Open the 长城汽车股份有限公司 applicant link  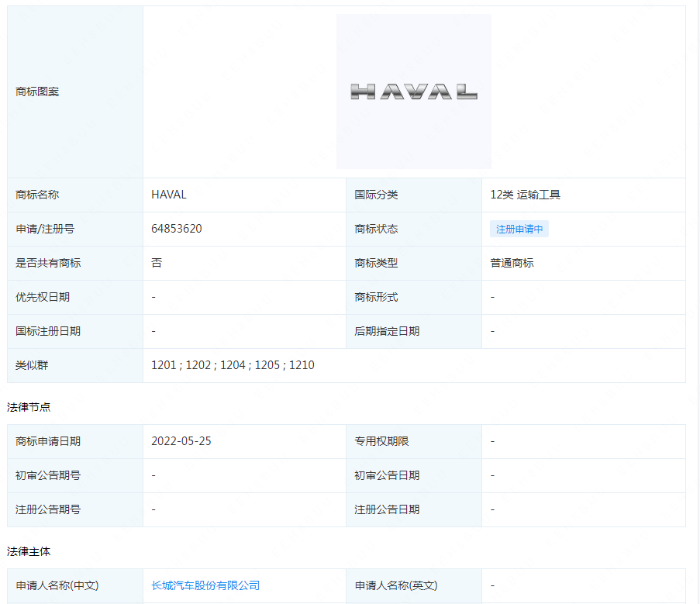(x=205, y=585)
